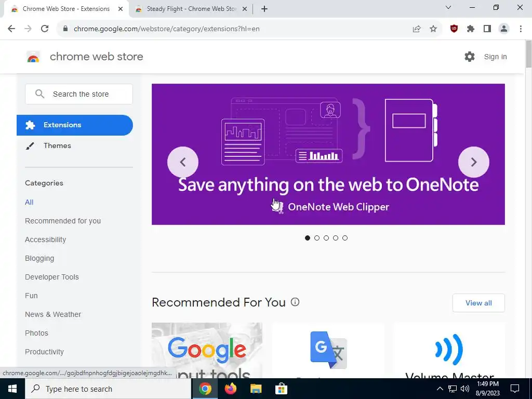Click the info icon beside Recommended For You
Viewport: 532px width, 399px height.
click(295, 302)
